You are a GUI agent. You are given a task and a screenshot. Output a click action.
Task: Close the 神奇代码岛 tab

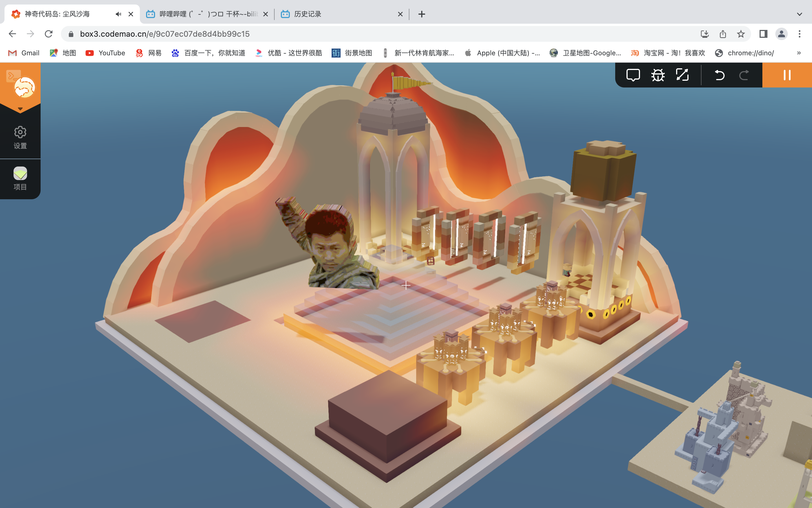(131, 14)
